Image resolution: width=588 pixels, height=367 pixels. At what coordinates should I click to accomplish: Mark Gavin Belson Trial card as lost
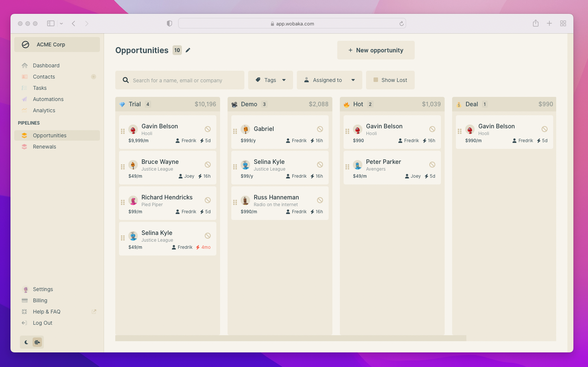tap(208, 129)
